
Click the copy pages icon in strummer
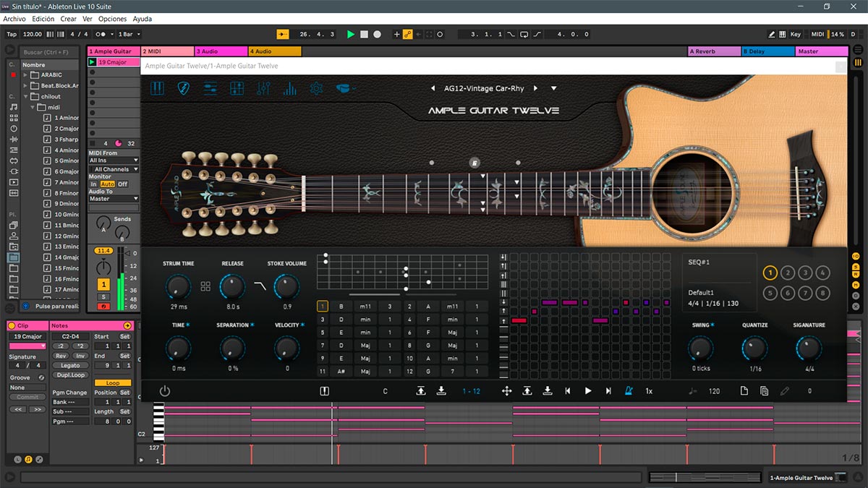pos(764,391)
